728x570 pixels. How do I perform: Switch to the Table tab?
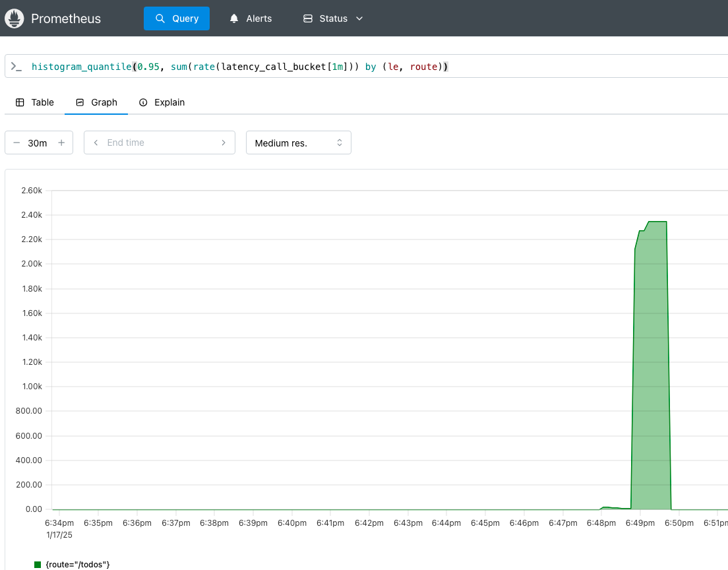[x=34, y=102]
